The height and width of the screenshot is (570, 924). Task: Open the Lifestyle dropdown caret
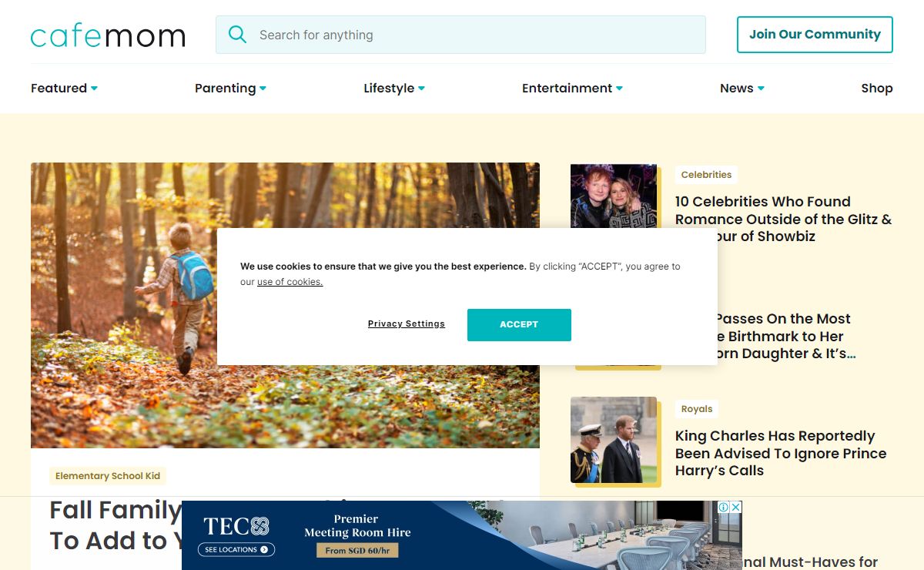(x=421, y=89)
